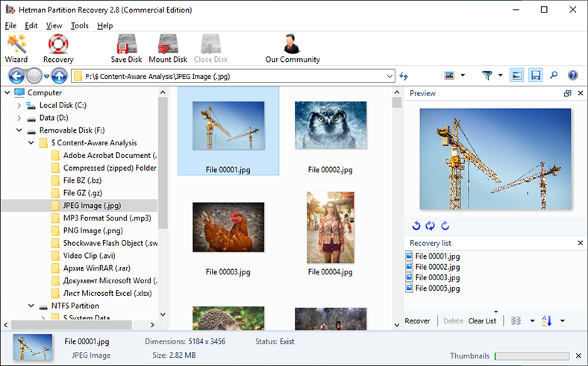Close the Recovery list panel
This screenshot has width=588, height=366.
pyautogui.click(x=580, y=243)
